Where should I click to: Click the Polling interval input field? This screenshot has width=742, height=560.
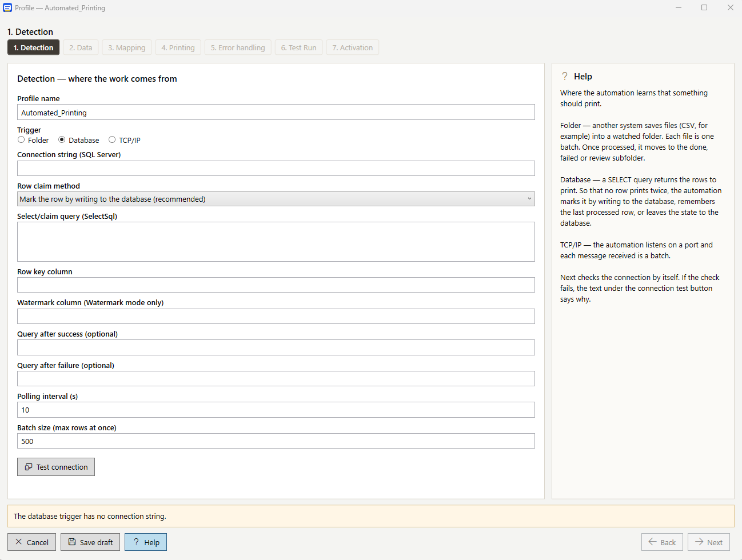point(276,410)
